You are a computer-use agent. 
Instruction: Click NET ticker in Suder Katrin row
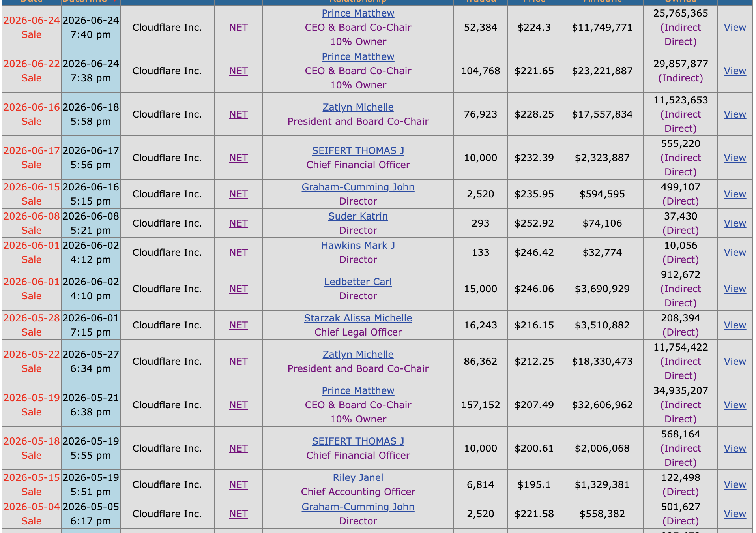238,223
